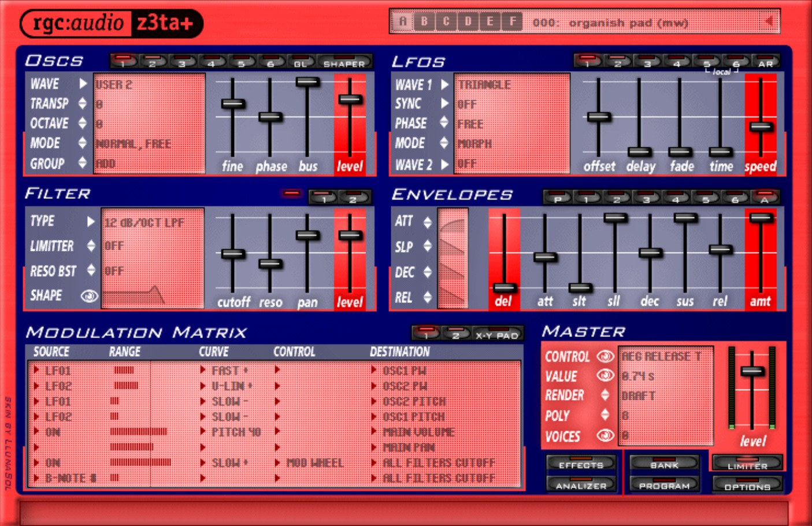Click the TRIANGLE waveform text in LFOs

tap(484, 84)
